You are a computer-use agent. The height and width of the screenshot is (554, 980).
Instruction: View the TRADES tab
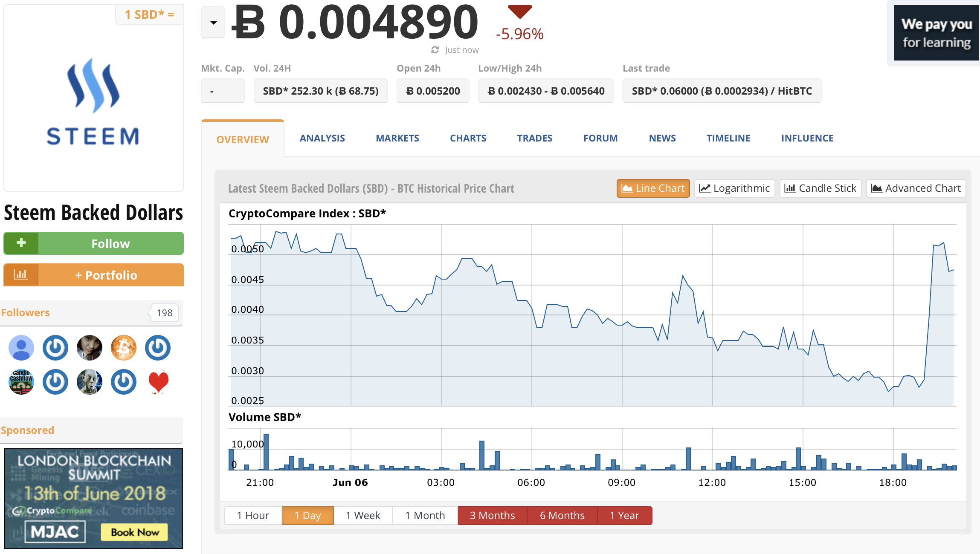535,138
